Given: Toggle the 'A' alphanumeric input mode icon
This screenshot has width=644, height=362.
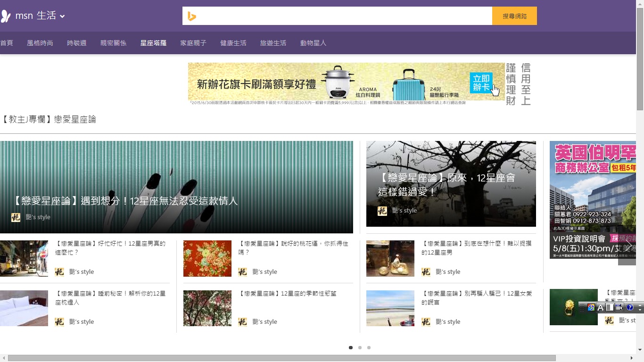Looking at the screenshot, I should tap(601, 308).
